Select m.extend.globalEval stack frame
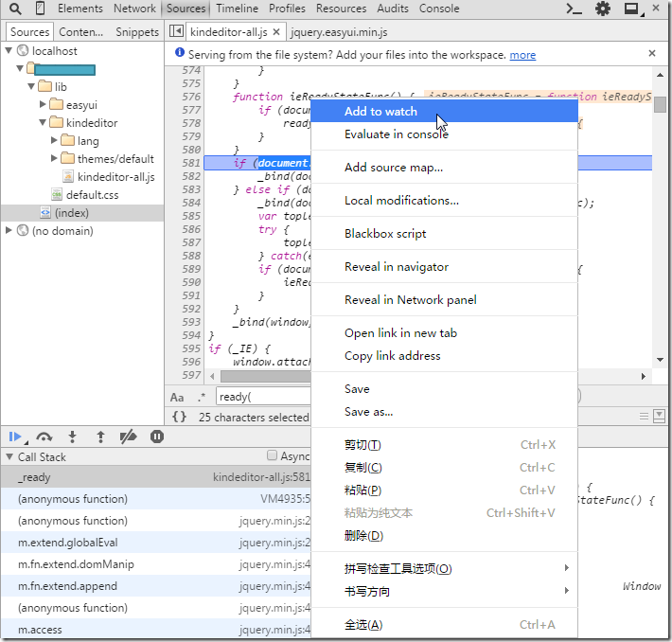 pyautogui.click(x=156, y=543)
